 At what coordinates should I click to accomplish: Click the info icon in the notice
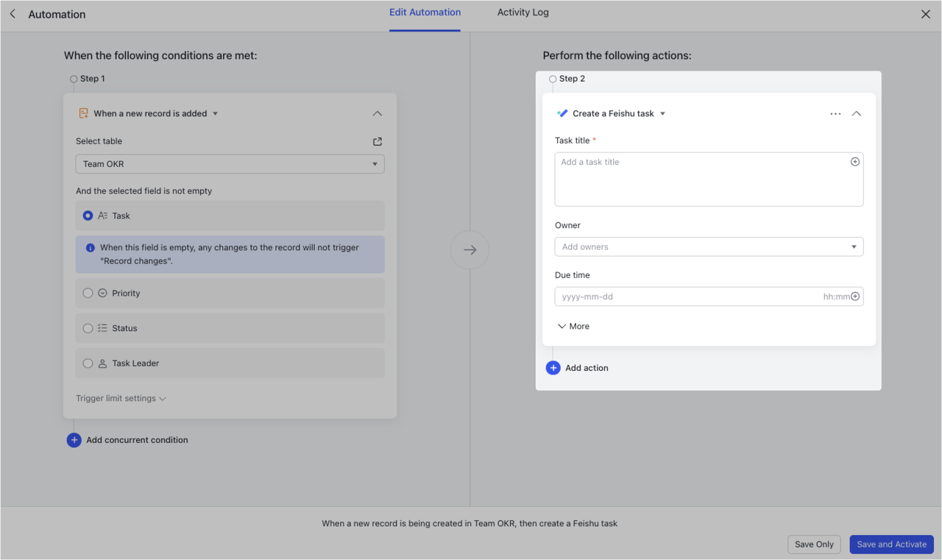91,248
